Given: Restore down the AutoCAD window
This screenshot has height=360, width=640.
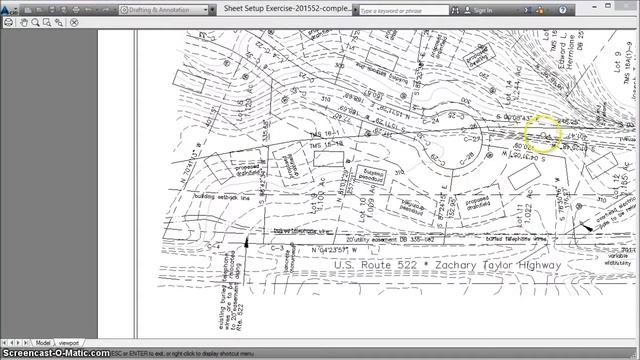Looking at the screenshot, I should 608,6.
